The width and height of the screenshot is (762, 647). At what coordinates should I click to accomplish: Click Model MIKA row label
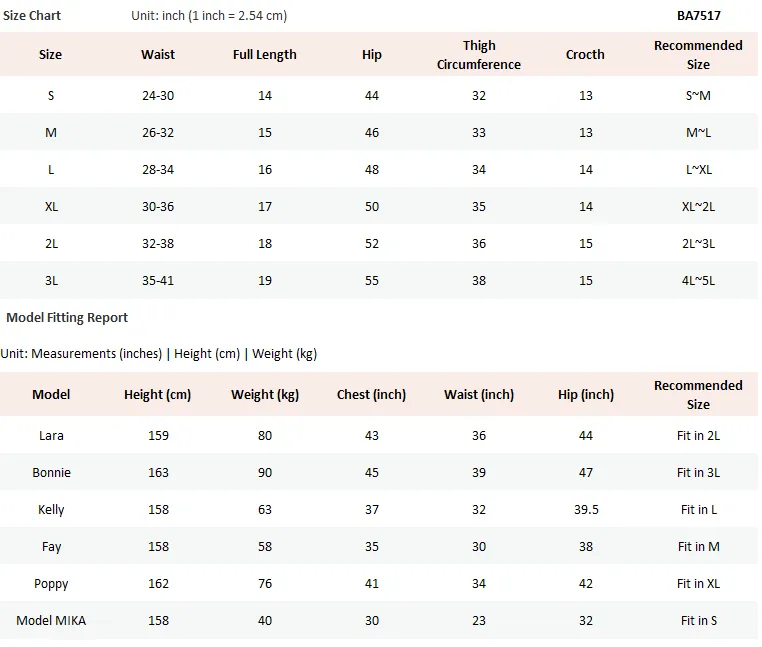(x=51, y=620)
